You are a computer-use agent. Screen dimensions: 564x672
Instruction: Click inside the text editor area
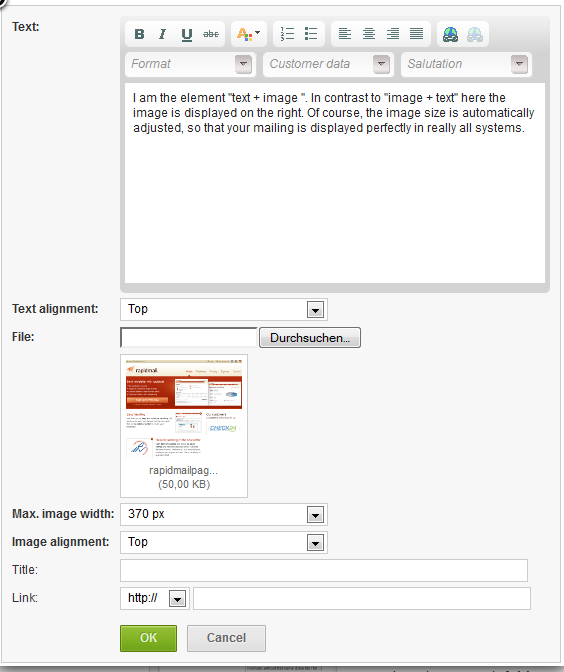335,183
